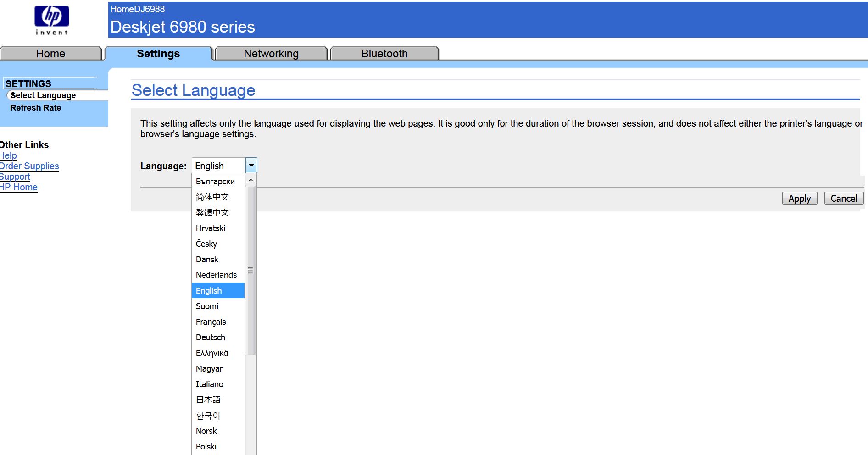Choose 한국어 from the language options
868x455 pixels.
coord(218,416)
